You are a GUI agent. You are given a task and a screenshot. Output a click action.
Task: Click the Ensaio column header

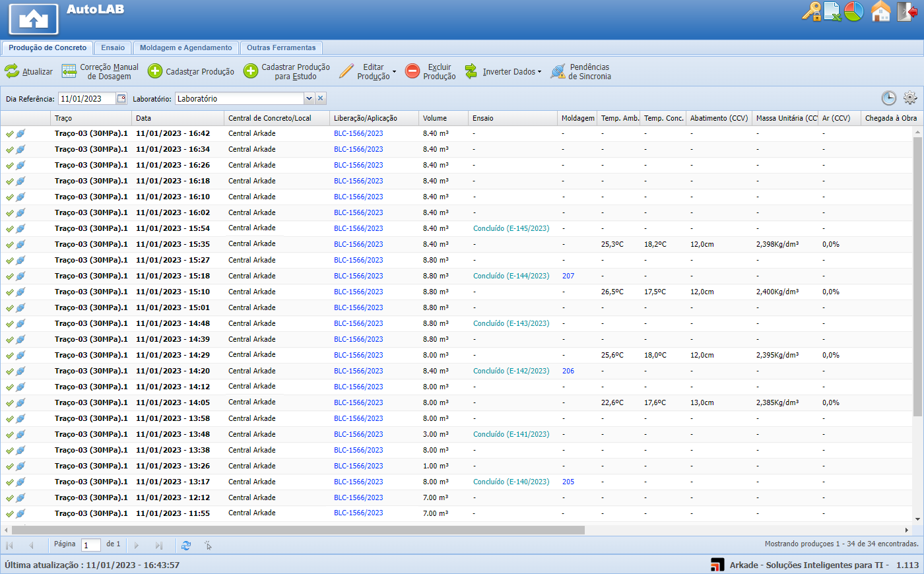513,118
